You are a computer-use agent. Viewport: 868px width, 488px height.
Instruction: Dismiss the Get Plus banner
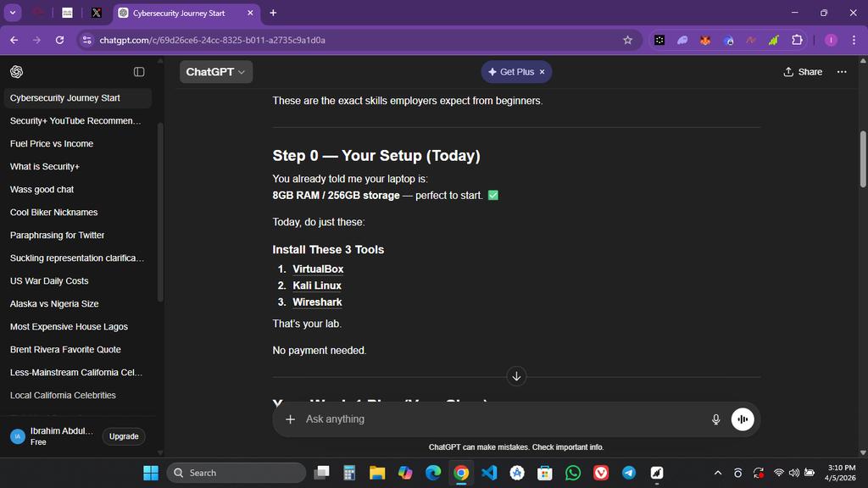point(542,72)
